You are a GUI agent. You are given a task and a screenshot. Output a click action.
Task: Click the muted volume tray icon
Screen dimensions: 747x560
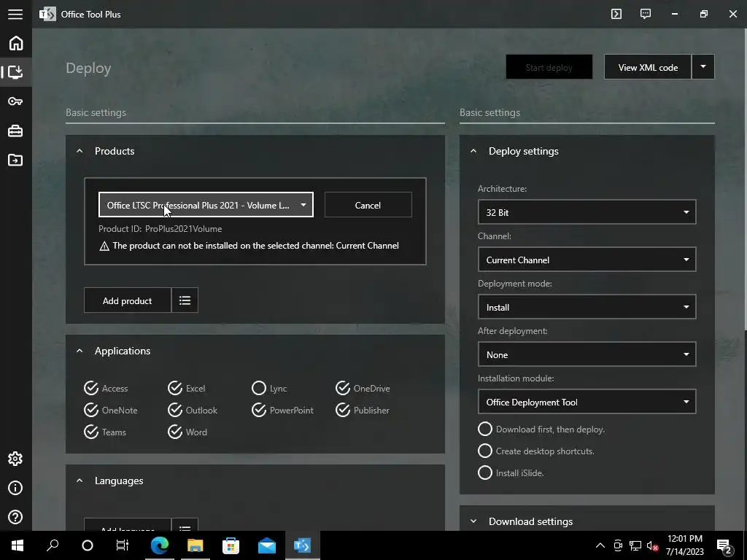(652, 545)
